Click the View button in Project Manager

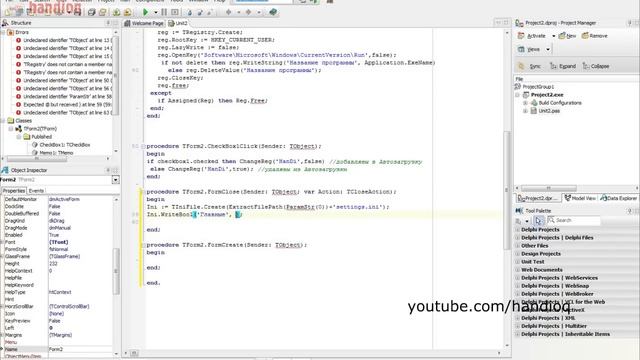click(x=529, y=49)
